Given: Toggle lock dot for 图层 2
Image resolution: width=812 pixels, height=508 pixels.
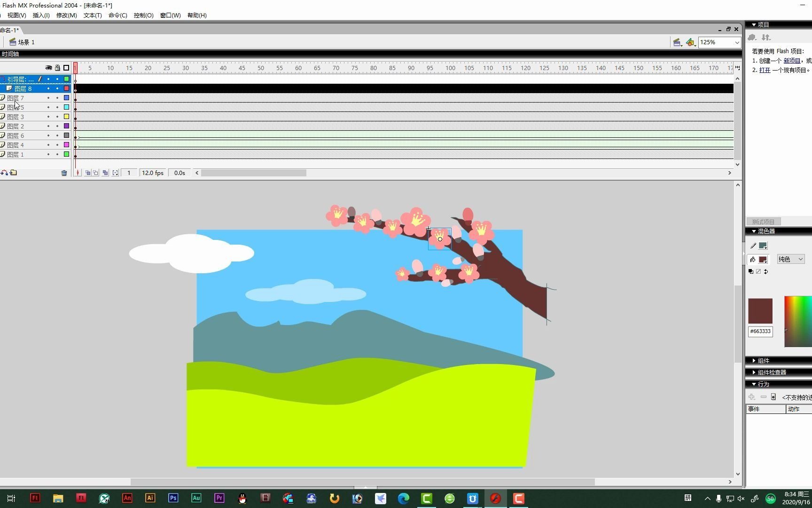Looking at the screenshot, I should [57, 126].
